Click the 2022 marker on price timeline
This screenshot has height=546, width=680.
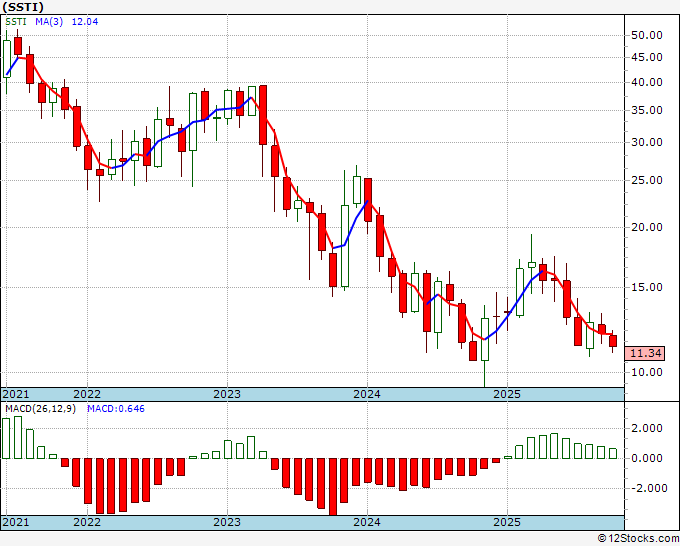87,394
